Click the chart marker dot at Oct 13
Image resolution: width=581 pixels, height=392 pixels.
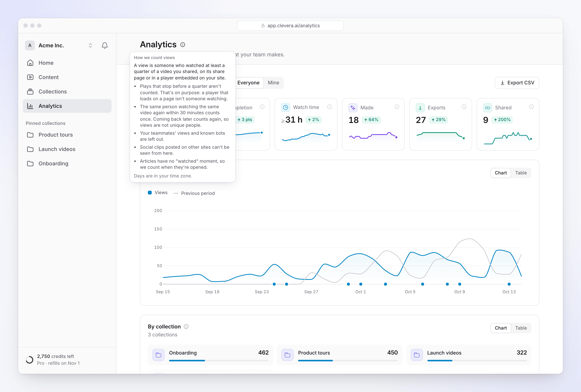(x=509, y=284)
